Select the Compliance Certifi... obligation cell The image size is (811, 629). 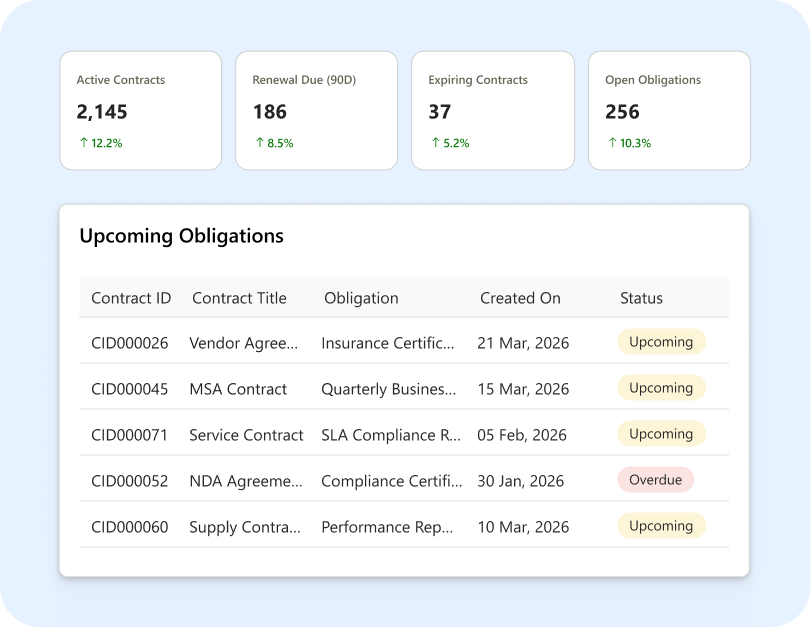tap(392, 481)
